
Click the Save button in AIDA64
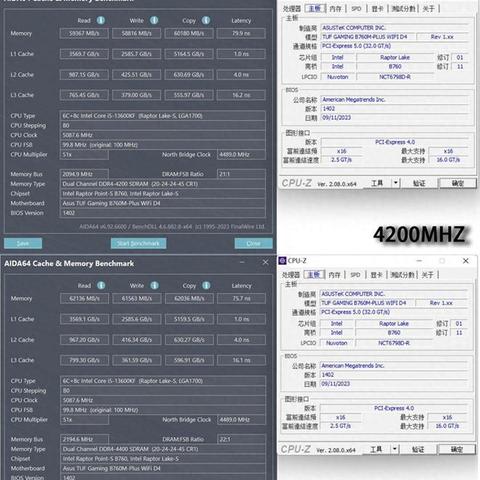pyautogui.click(x=23, y=243)
